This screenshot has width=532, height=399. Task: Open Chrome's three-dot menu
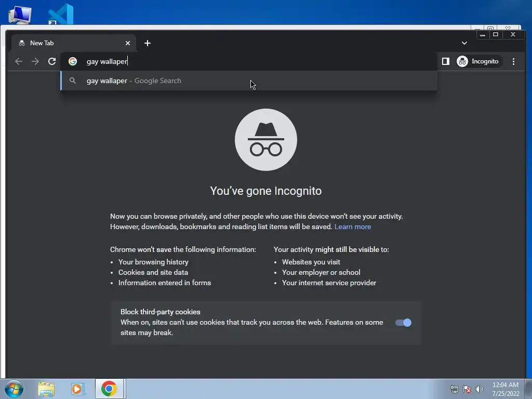[513, 61]
